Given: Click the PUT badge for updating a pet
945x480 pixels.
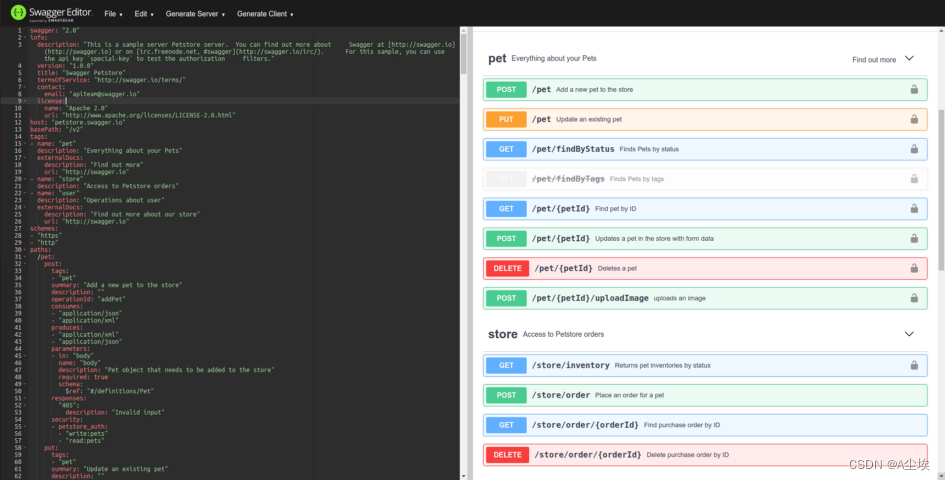Looking at the screenshot, I should 506,119.
